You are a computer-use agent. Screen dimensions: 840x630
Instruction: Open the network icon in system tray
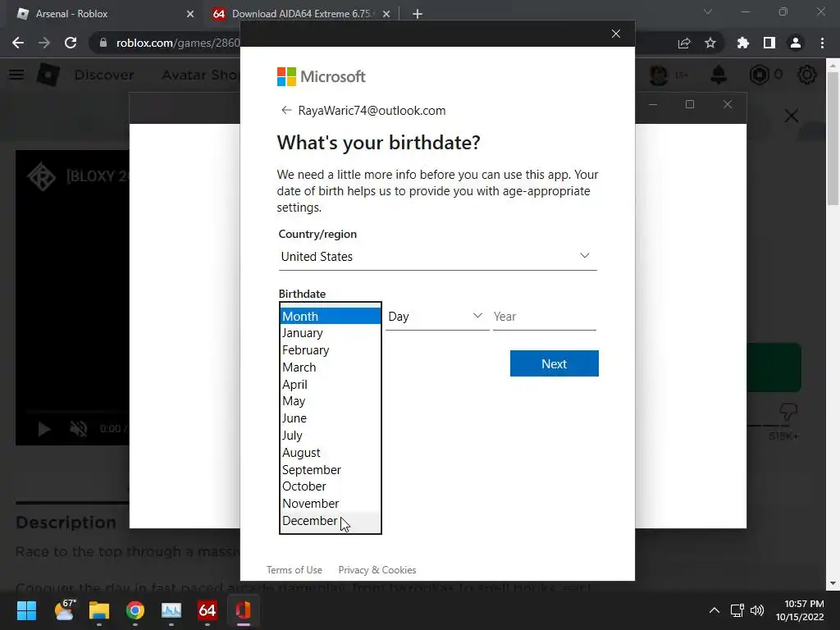(737, 610)
